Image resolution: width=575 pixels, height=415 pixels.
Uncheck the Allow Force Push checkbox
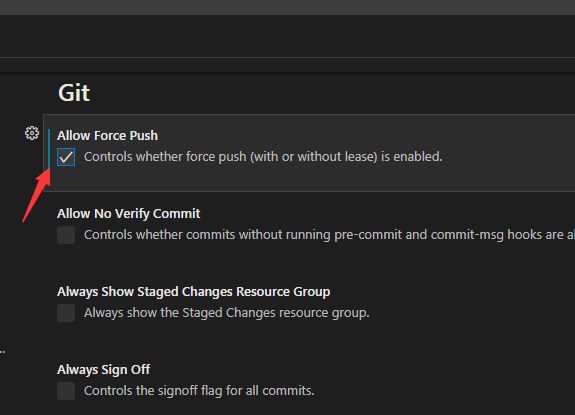tap(66, 157)
